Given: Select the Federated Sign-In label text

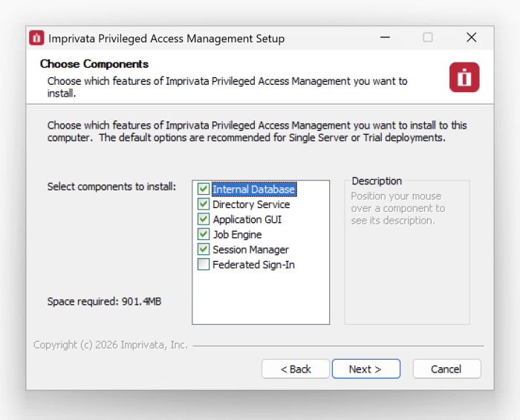Looking at the screenshot, I should 253,265.
